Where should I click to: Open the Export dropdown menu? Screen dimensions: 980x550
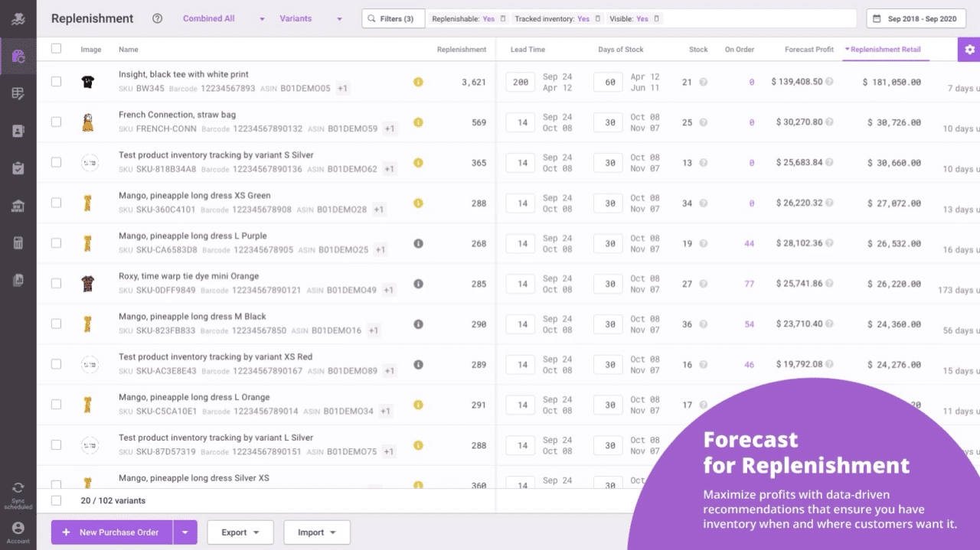click(x=240, y=532)
